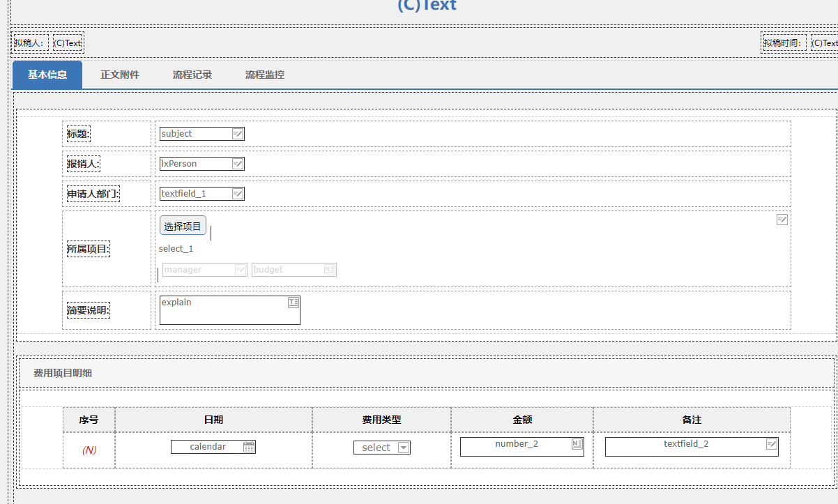Viewport: 838px width, 504px height.
Task: Open the 正文附件 tab
Action: tap(120, 75)
